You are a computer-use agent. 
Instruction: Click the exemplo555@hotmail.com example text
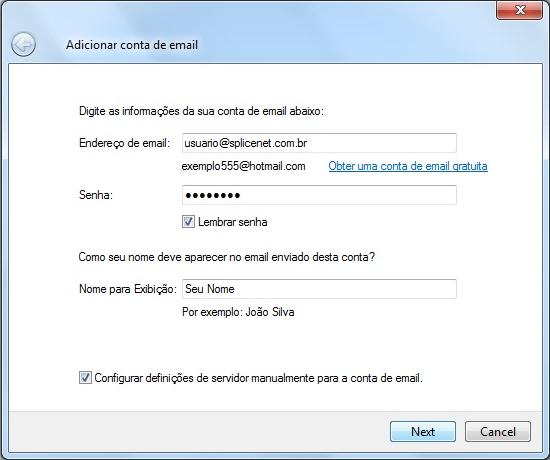pyautogui.click(x=243, y=166)
